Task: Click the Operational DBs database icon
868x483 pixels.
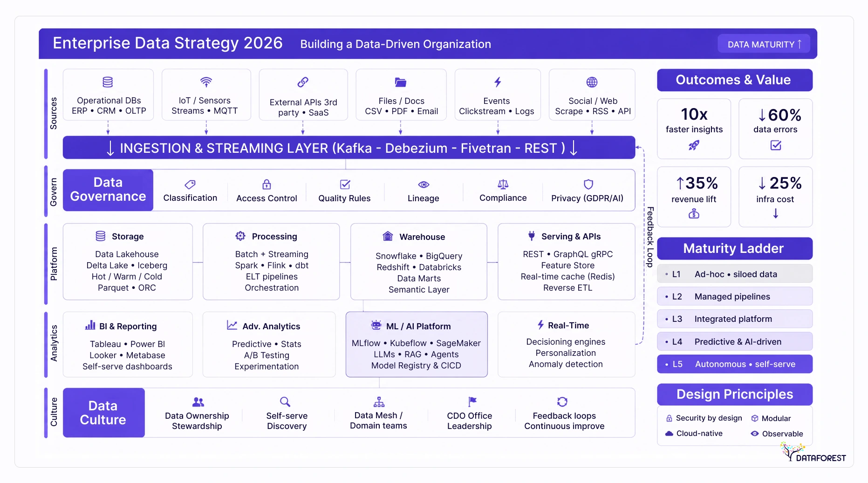Action: [x=108, y=82]
